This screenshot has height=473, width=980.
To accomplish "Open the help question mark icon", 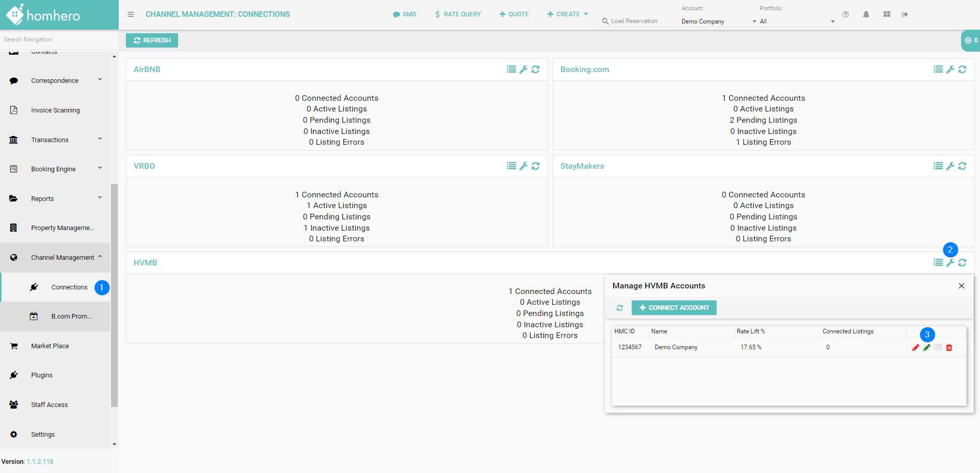I will [845, 14].
